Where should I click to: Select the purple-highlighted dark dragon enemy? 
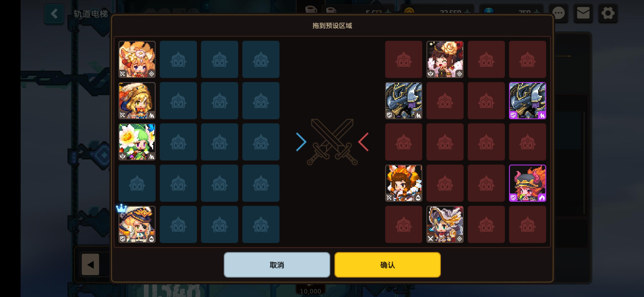pyautogui.click(x=528, y=101)
